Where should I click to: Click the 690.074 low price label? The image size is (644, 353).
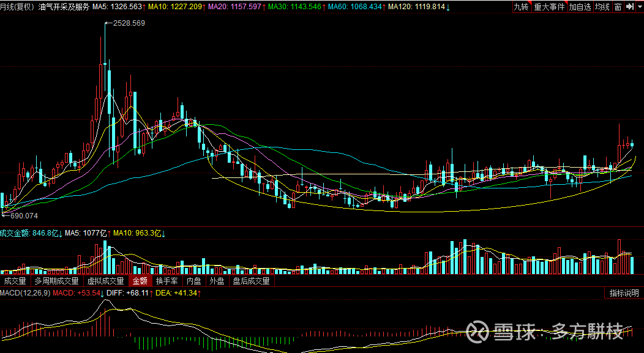24,215
